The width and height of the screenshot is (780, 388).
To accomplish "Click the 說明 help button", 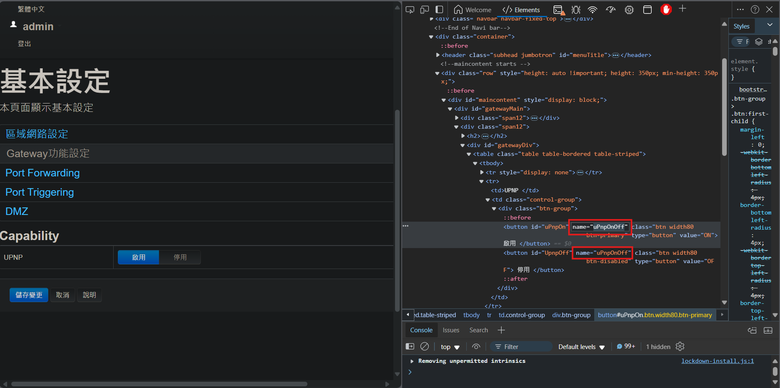I will pyautogui.click(x=90, y=295).
